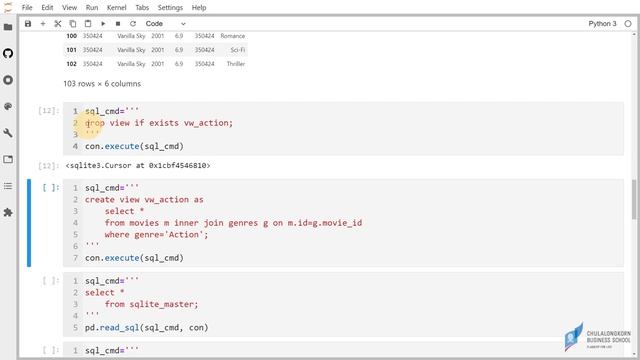Viewport: 640px width, 360px height.
Task: Click the row index 101 in the table
Action: click(71, 50)
